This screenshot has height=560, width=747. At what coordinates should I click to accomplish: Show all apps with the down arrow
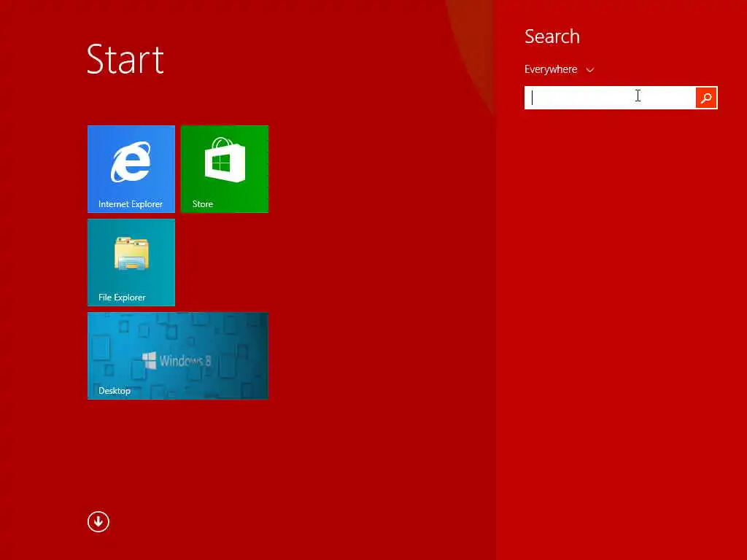(x=98, y=521)
